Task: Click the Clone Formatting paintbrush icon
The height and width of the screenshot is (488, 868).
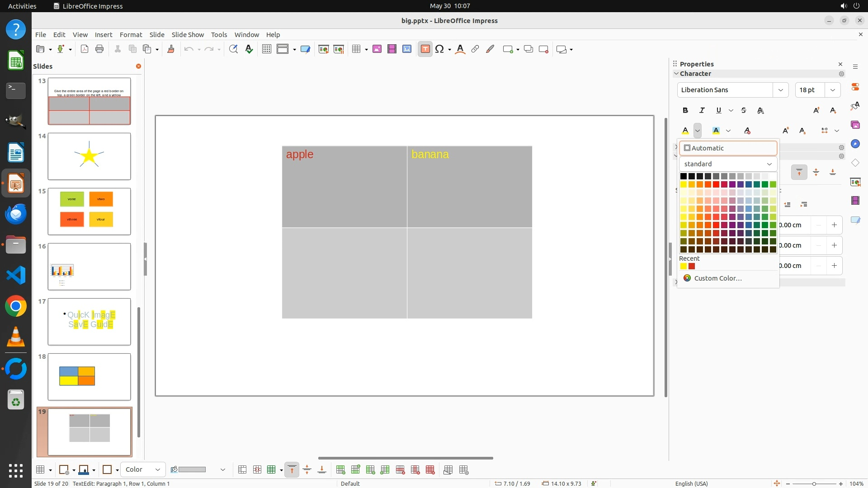Action: 171,49
